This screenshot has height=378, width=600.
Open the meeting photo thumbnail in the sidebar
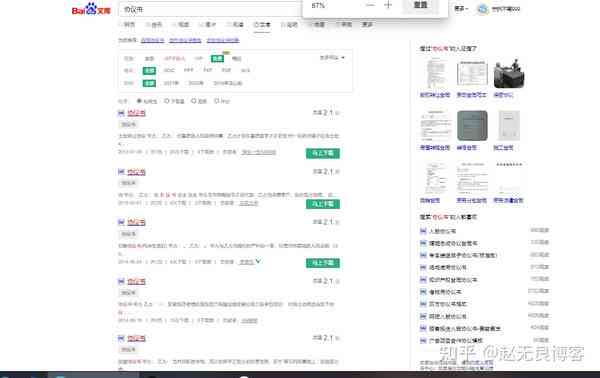509,74
